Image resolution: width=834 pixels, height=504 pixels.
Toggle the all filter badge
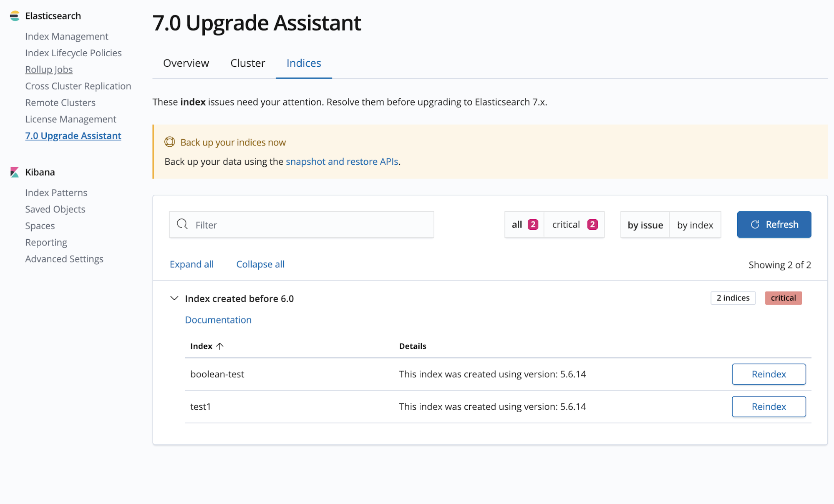pyautogui.click(x=524, y=224)
